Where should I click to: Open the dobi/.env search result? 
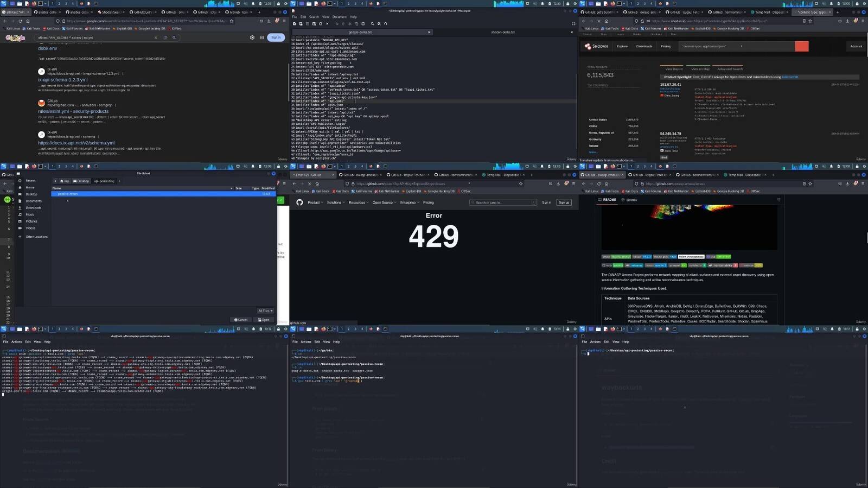click(47, 48)
